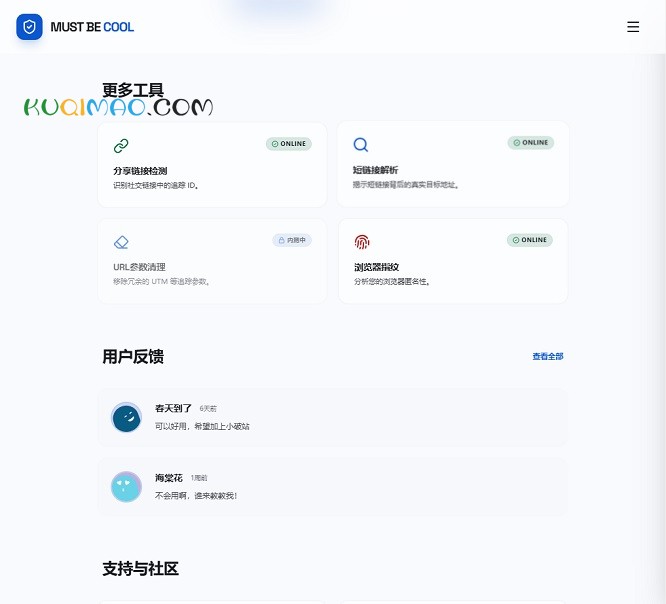666x604 pixels.
Task: Click the blue magnifier icon
Action: click(361, 144)
